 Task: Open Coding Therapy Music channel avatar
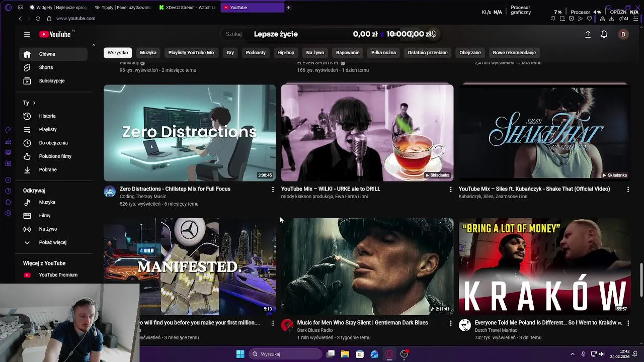tap(110, 191)
